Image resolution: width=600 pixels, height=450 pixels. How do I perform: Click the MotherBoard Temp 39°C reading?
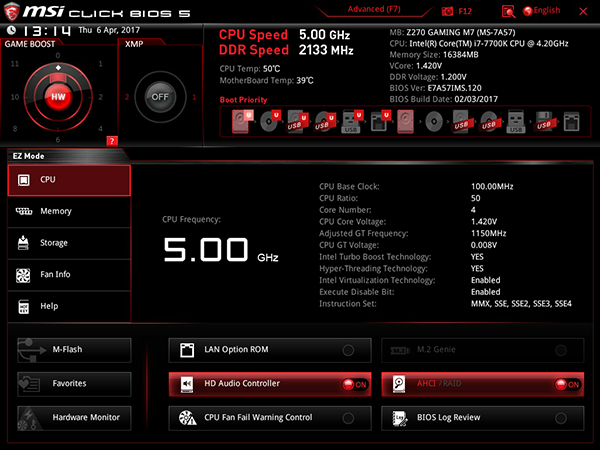click(266, 80)
